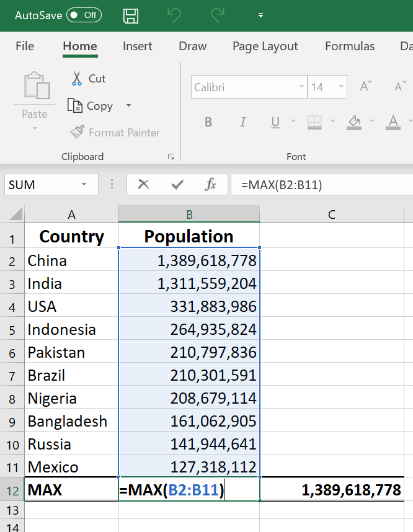
Task: Click the Redo icon
Action: pyautogui.click(x=218, y=15)
